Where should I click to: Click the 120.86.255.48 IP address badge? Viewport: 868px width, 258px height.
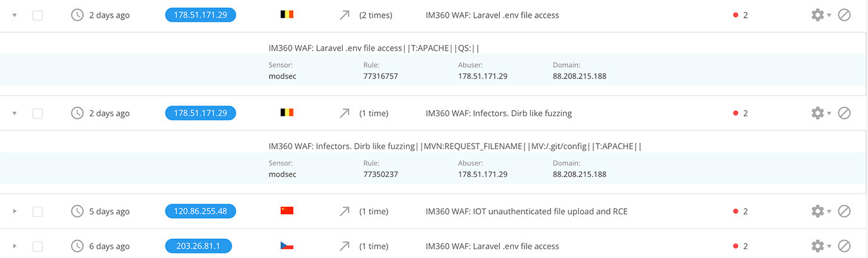coord(200,211)
